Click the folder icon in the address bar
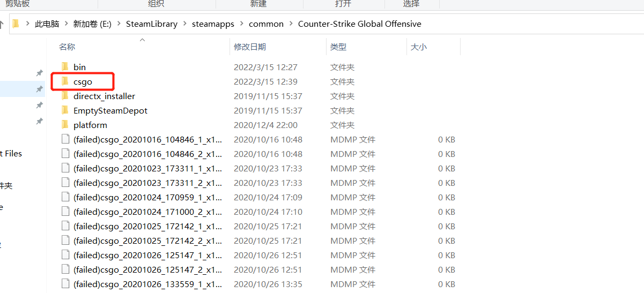The width and height of the screenshot is (644, 293). tap(16, 24)
